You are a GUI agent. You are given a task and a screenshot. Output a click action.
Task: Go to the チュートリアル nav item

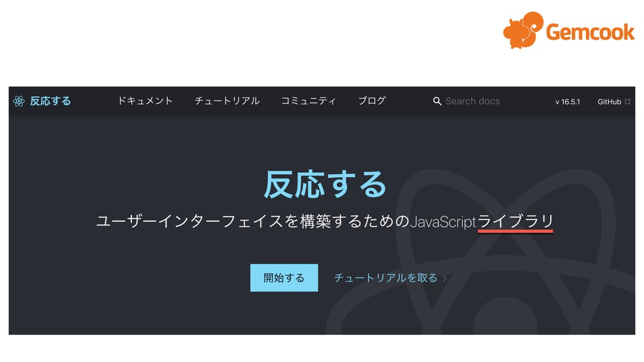[x=227, y=101]
